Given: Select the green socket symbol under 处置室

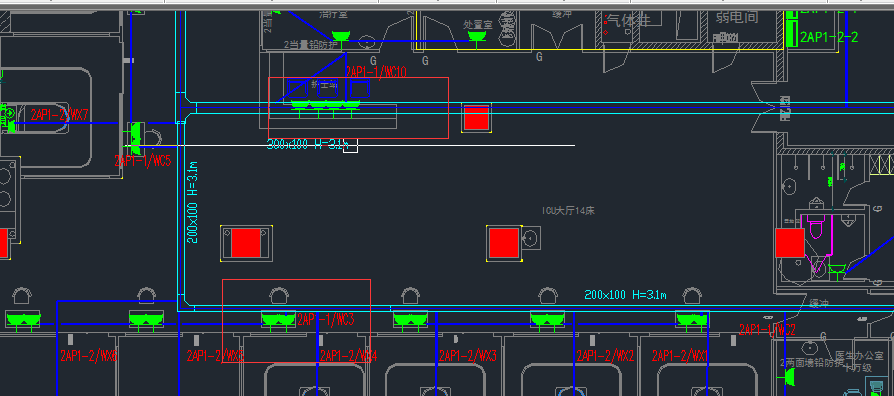Looking at the screenshot, I should tap(477, 36).
